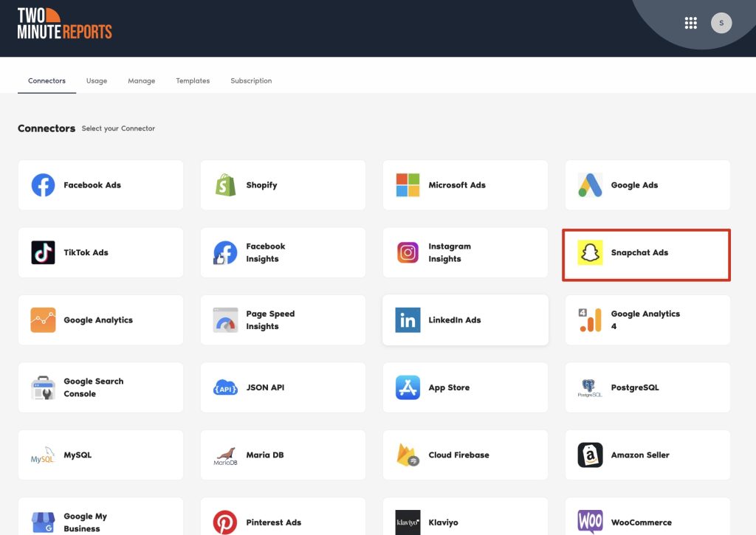This screenshot has height=535, width=756.
Task: Choose the Snapchat Ads connector label
Action: 640,252
